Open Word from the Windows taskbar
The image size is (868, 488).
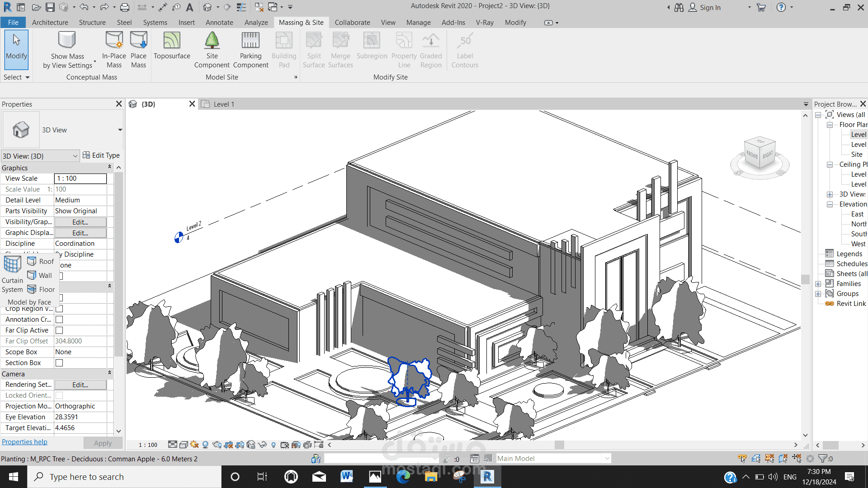pyautogui.click(x=347, y=476)
